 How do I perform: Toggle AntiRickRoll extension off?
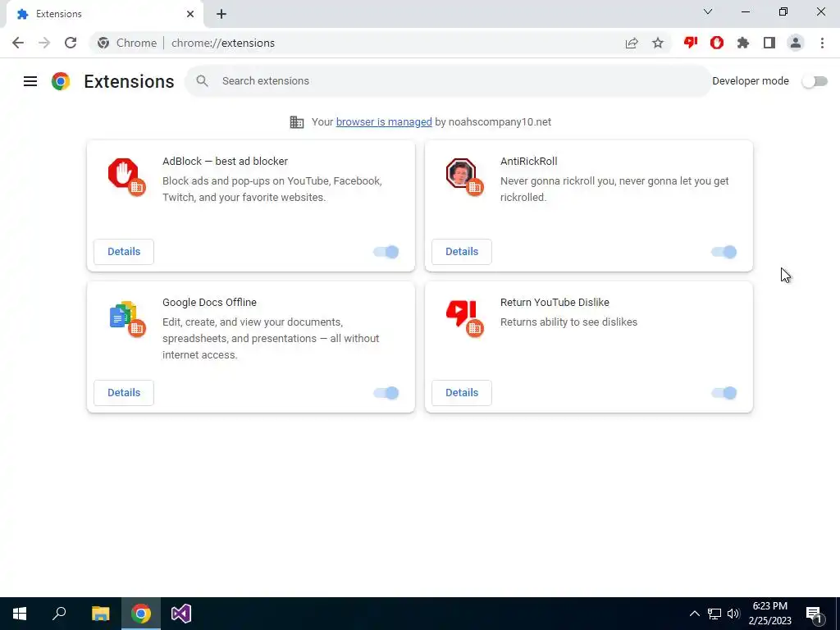click(x=724, y=252)
